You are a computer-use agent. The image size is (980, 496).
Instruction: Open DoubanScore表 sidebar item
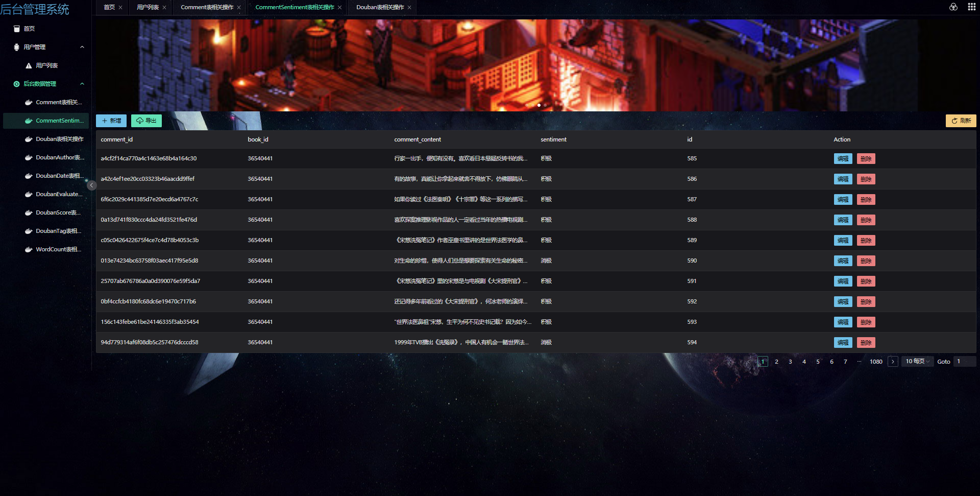46,212
